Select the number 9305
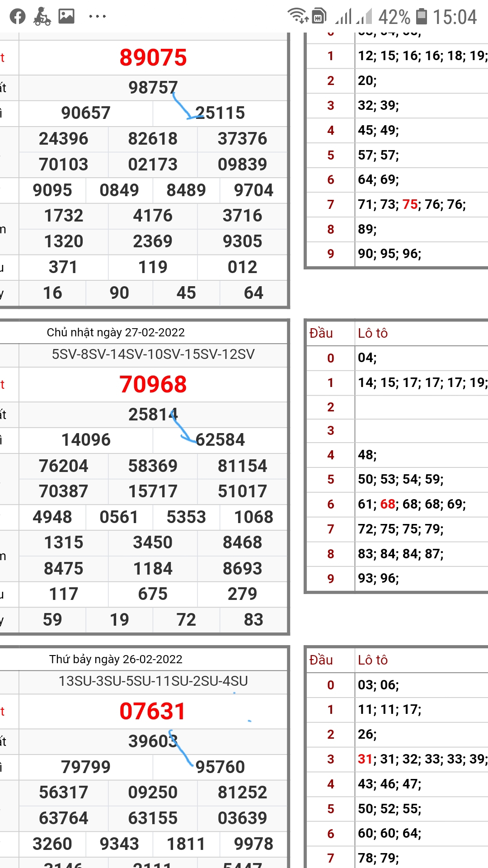The width and height of the screenshot is (488, 868). coord(243,241)
